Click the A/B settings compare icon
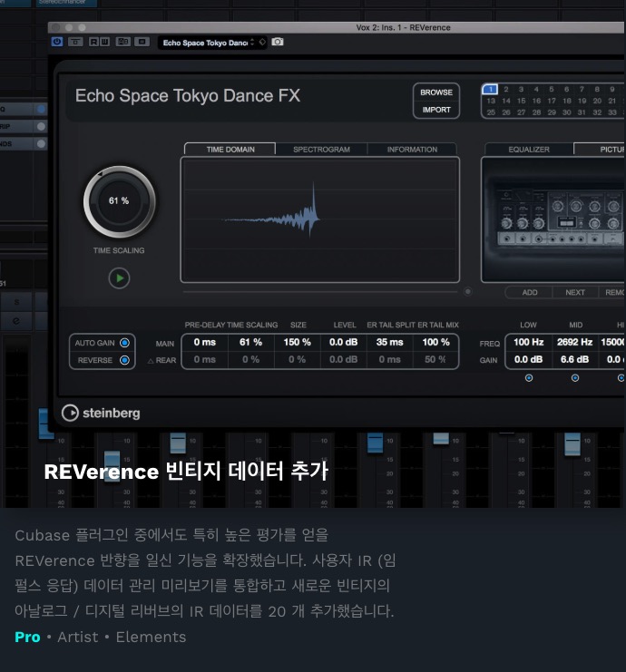 pyautogui.click(x=123, y=42)
